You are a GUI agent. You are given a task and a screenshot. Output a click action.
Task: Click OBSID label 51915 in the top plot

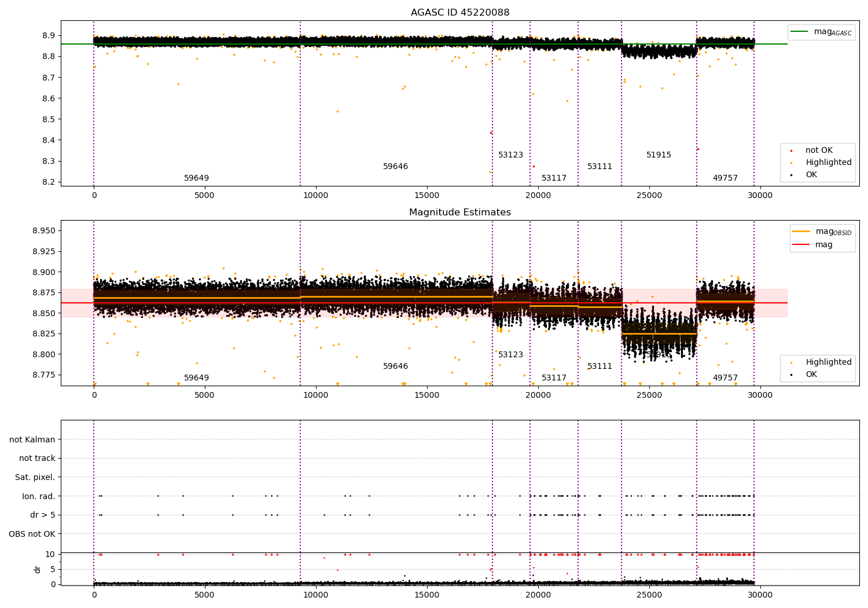pyautogui.click(x=659, y=155)
